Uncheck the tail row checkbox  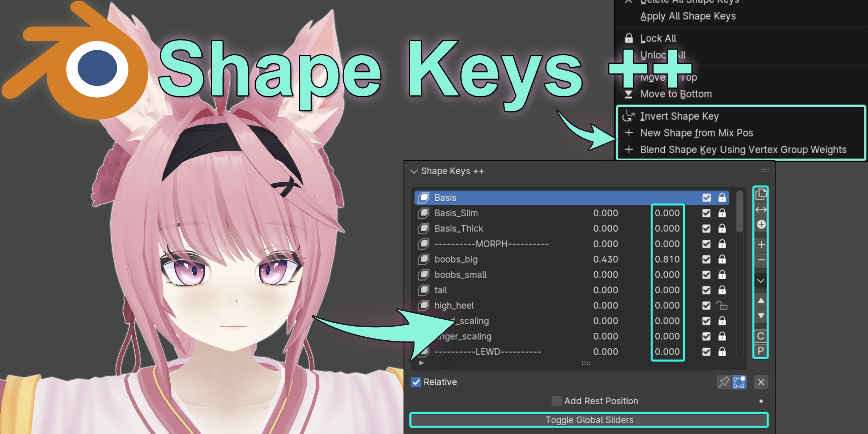click(x=706, y=290)
